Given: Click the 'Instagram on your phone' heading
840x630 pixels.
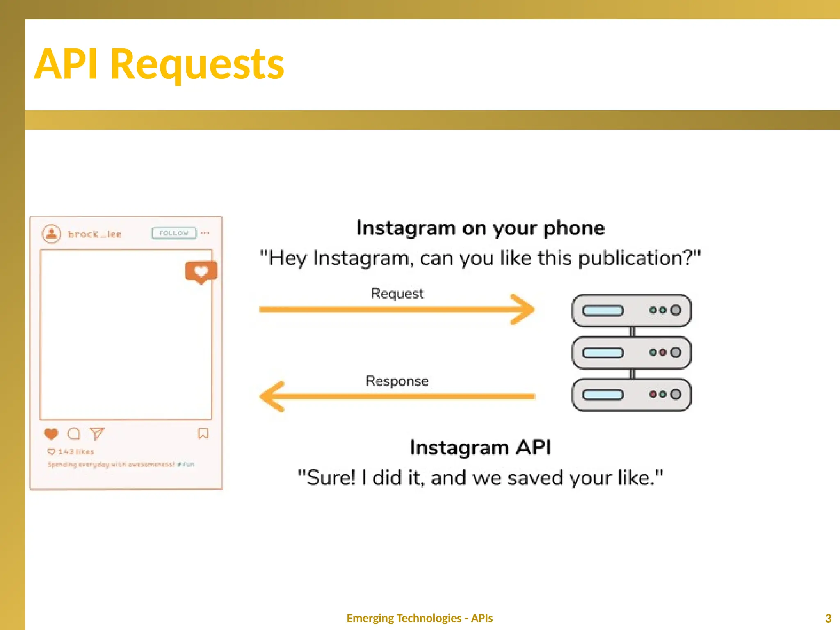Looking at the screenshot, I should coord(480,228).
